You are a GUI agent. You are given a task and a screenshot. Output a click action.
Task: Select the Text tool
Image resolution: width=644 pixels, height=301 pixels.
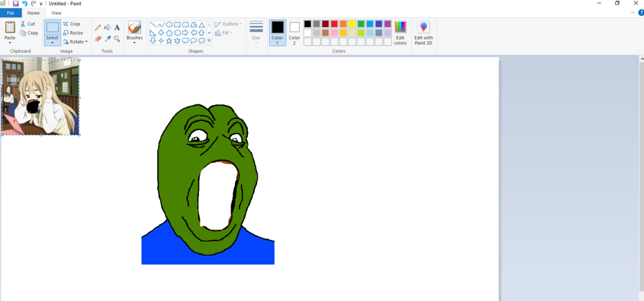tap(117, 28)
